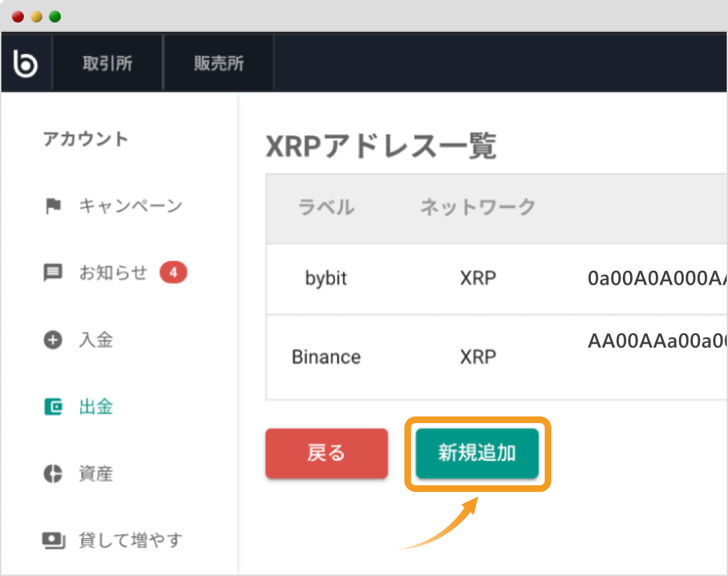
Task: Navigate to 資産 in the sidebar
Action: coord(97,473)
